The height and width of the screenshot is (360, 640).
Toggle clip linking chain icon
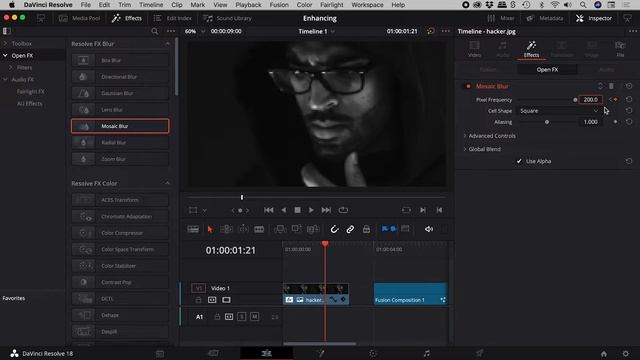pyautogui.click(x=350, y=229)
